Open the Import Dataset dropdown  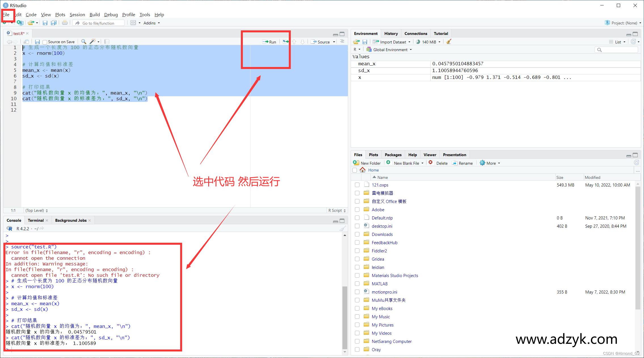(x=392, y=42)
